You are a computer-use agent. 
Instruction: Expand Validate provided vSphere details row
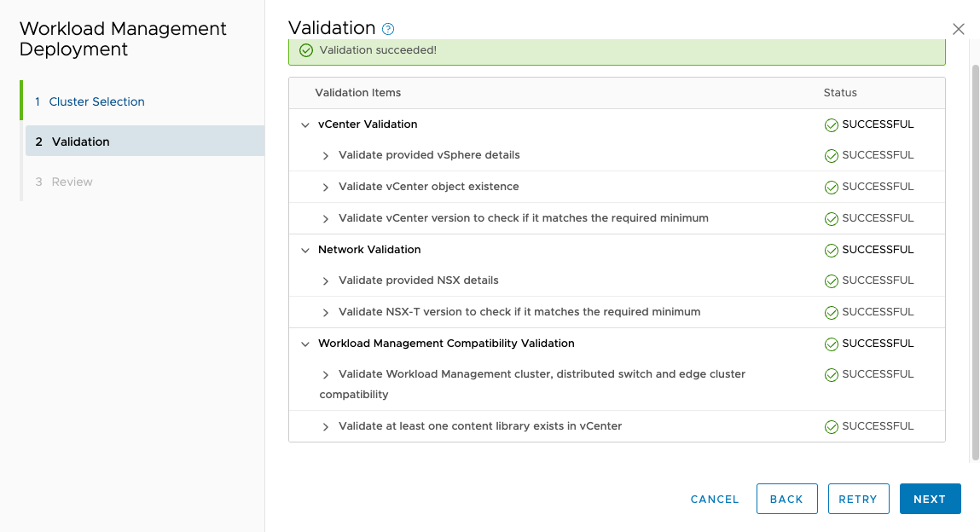pyautogui.click(x=326, y=155)
